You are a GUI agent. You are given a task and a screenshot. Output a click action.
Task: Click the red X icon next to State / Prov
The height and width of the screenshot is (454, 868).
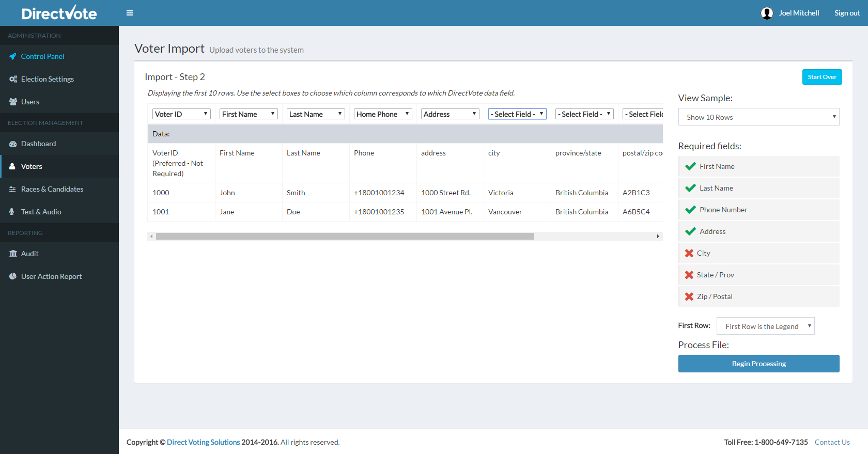[x=689, y=275]
